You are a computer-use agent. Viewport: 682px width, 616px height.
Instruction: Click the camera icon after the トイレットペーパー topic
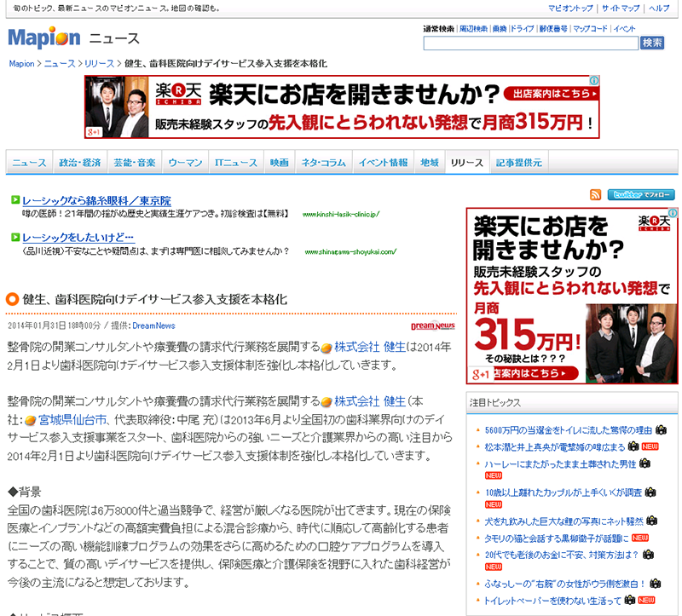pyautogui.click(x=629, y=601)
